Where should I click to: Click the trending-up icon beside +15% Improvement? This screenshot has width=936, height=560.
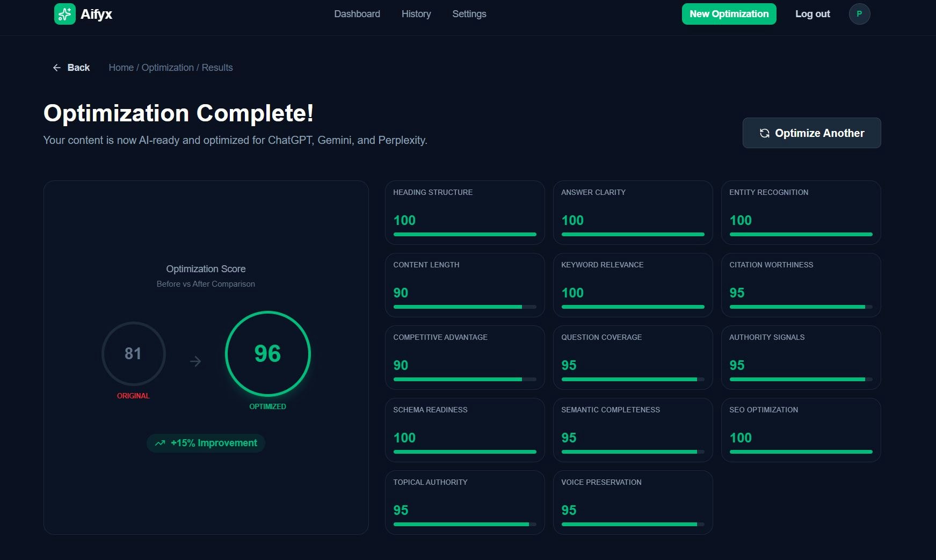coord(160,443)
